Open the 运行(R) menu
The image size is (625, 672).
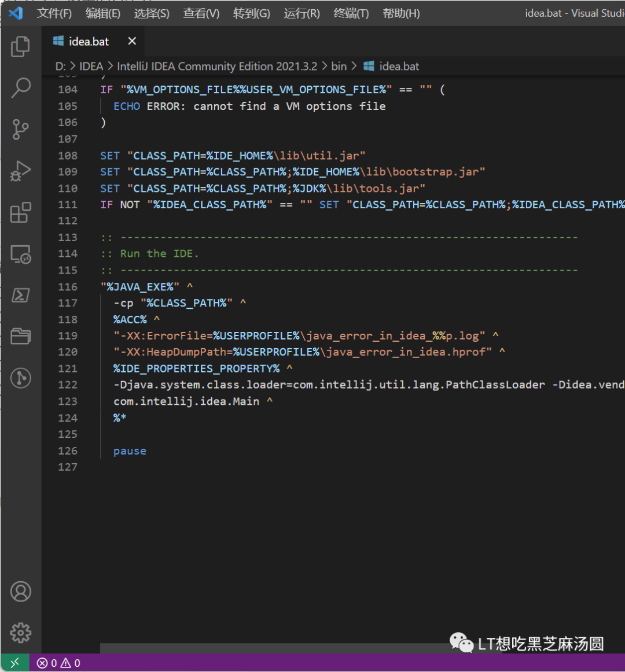tap(302, 13)
